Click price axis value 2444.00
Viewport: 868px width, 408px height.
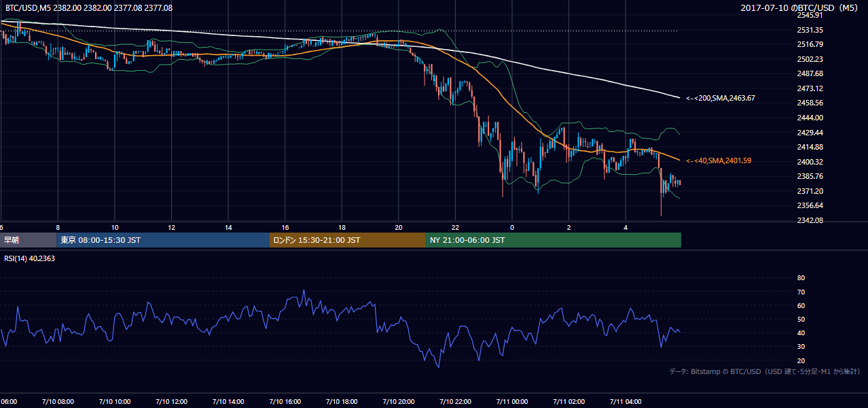pyautogui.click(x=810, y=118)
